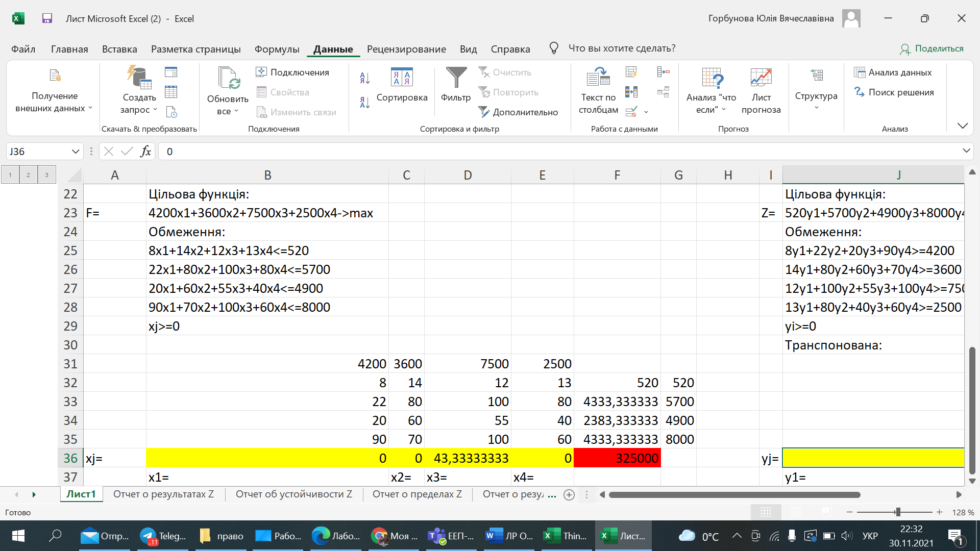Click the Consolidate icon

(x=663, y=72)
